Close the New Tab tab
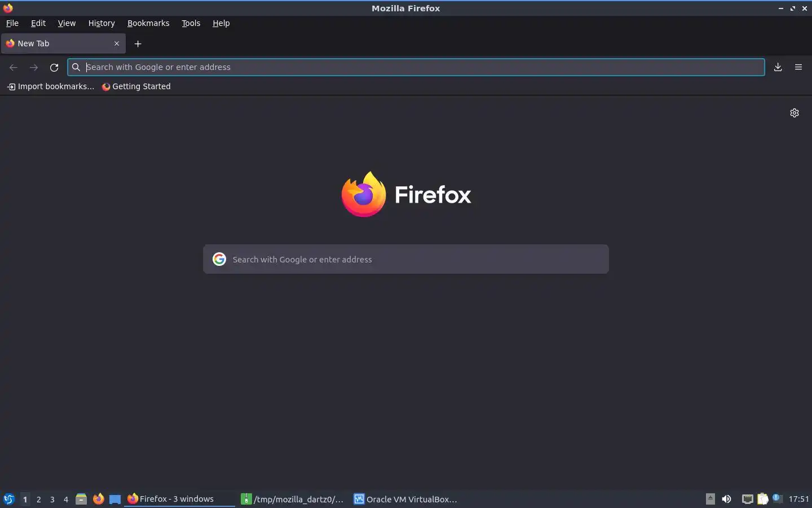The image size is (812, 508). click(x=117, y=43)
